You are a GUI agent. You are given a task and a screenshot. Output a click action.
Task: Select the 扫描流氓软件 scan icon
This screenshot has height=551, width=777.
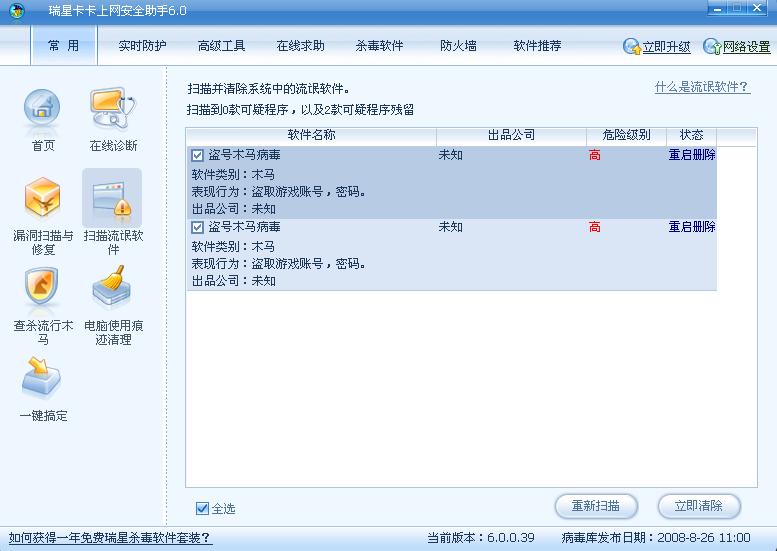point(112,198)
